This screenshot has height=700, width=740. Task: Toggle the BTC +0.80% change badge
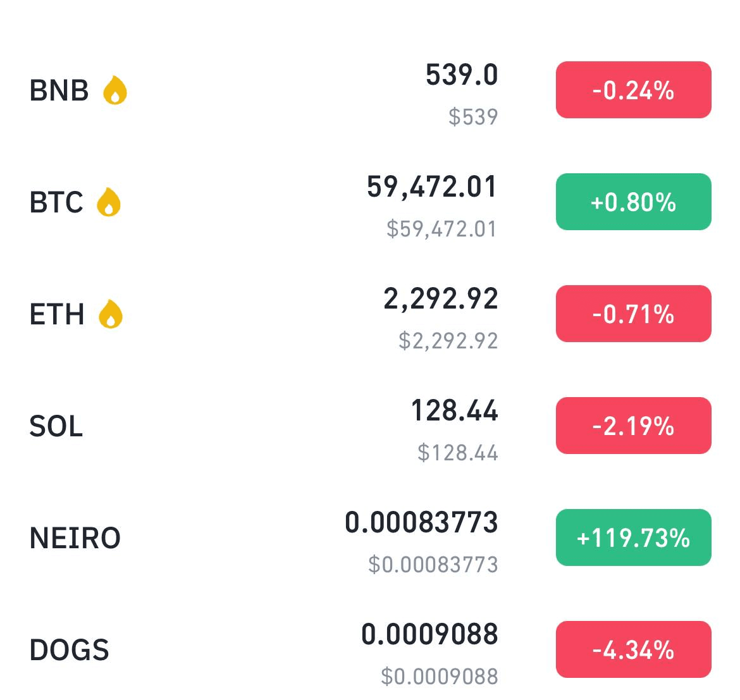pyautogui.click(x=633, y=202)
